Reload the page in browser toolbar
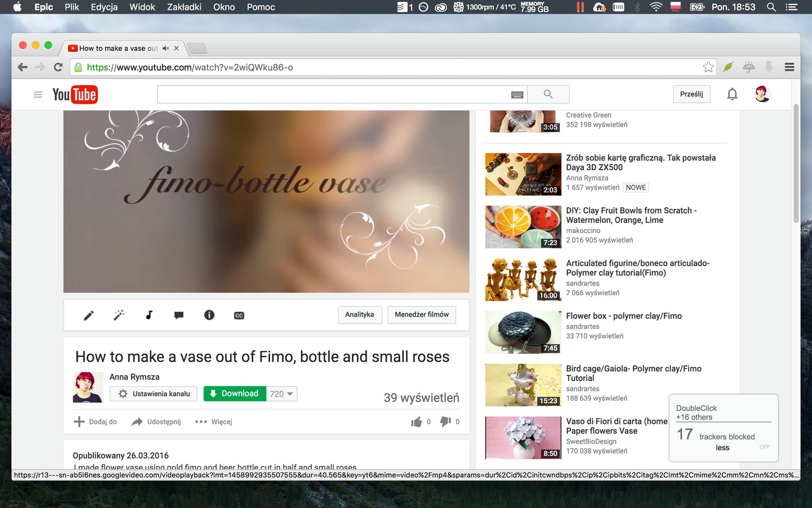This screenshot has width=812, height=508. point(58,67)
